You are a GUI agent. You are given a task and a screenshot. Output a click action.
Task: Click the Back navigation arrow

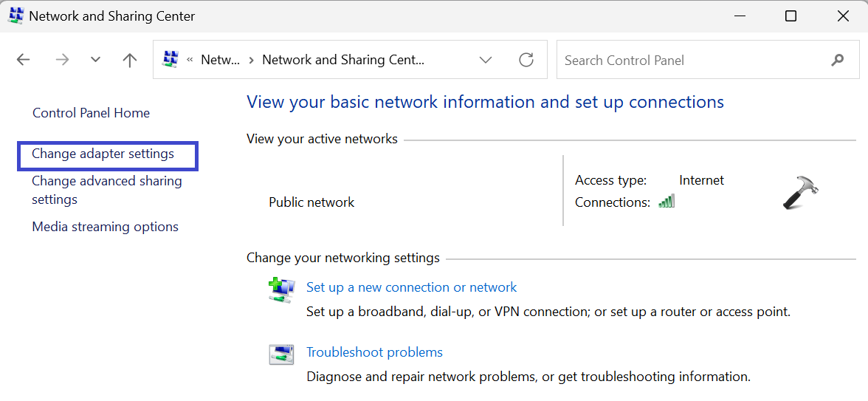pyautogui.click(x=24, y=61)
